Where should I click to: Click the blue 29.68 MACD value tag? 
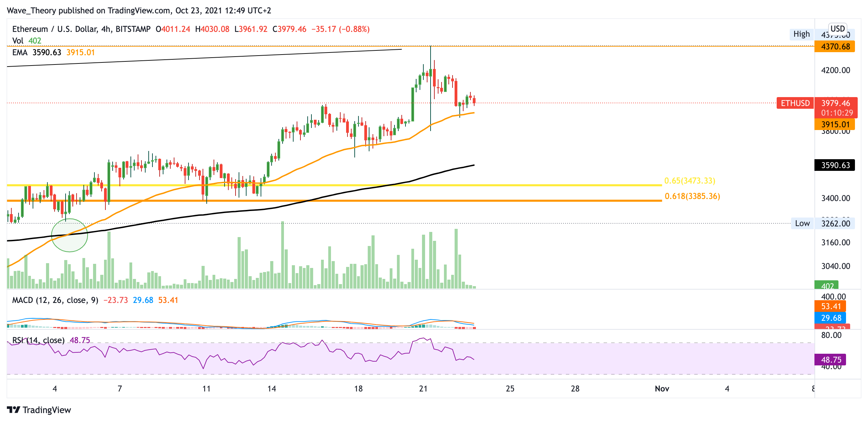pyautogui.click(x=831, y=318)
